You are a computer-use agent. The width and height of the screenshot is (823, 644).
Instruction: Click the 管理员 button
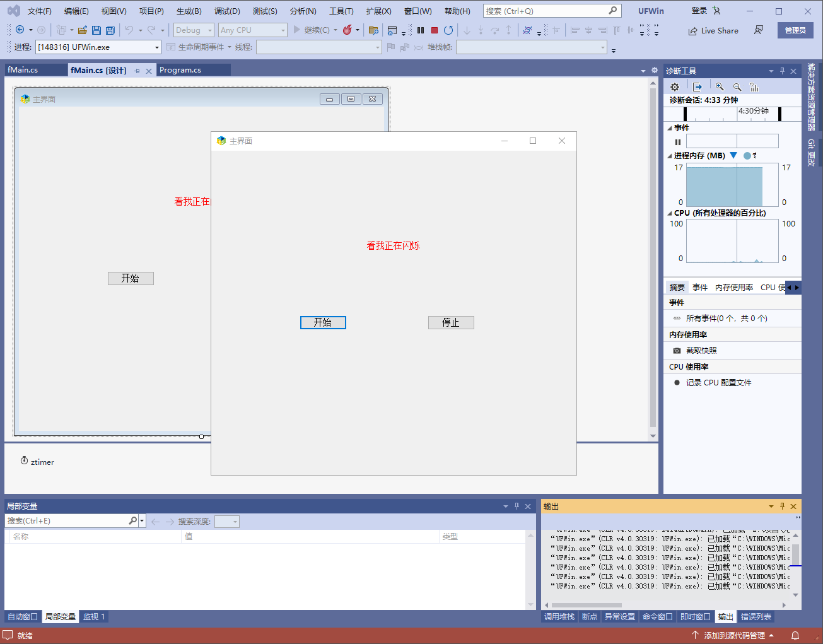pyautogui.click(x=795, y=30)
